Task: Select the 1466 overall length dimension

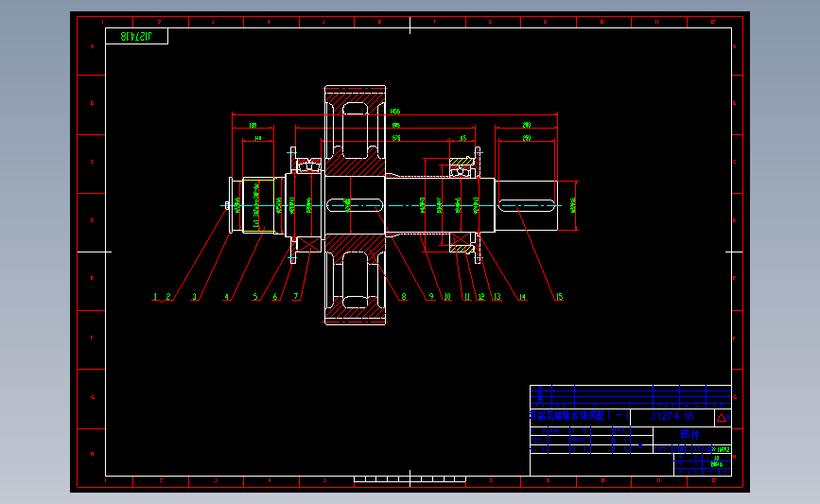Action: (394, 112)
